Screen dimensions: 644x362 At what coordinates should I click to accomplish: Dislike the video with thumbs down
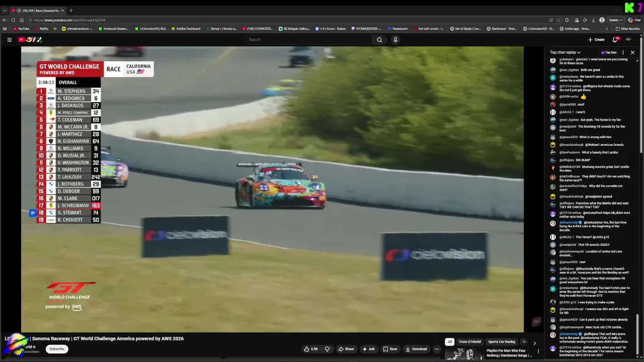tap(327, 349)
